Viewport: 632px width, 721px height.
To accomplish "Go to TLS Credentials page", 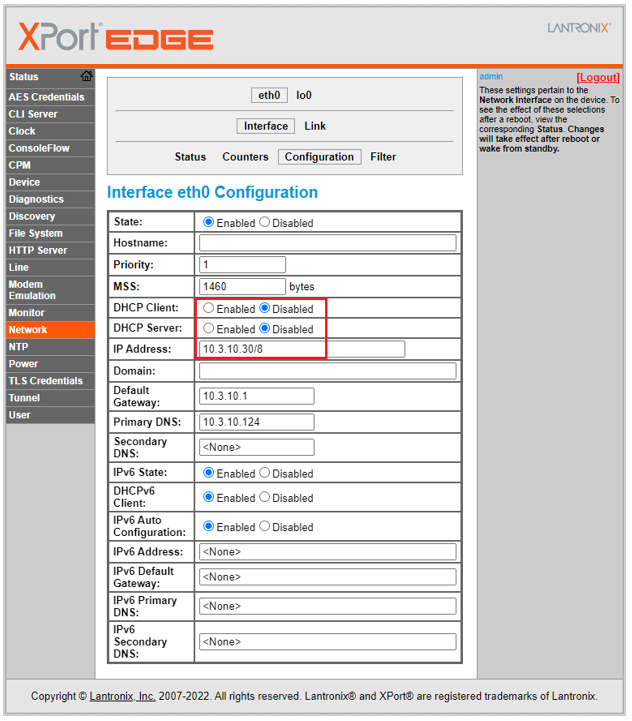I will click(x=51, y=381).
